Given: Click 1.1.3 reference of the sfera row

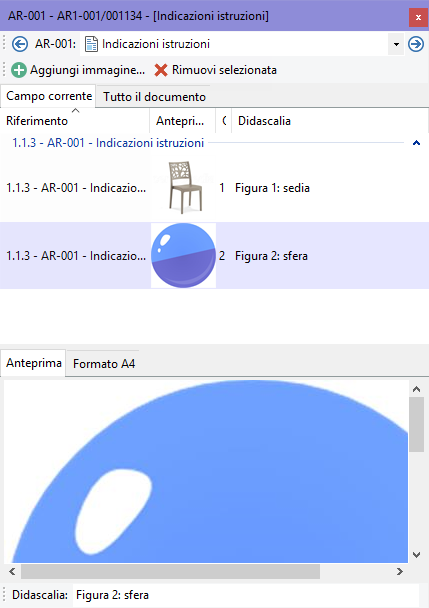Looking at the screenshot, I should coord(76,256).
